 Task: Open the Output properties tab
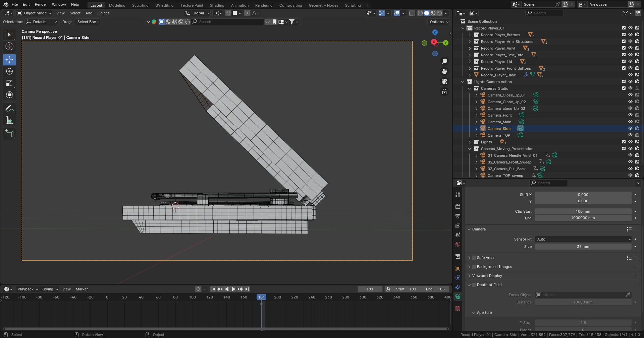tap(458, 216)
